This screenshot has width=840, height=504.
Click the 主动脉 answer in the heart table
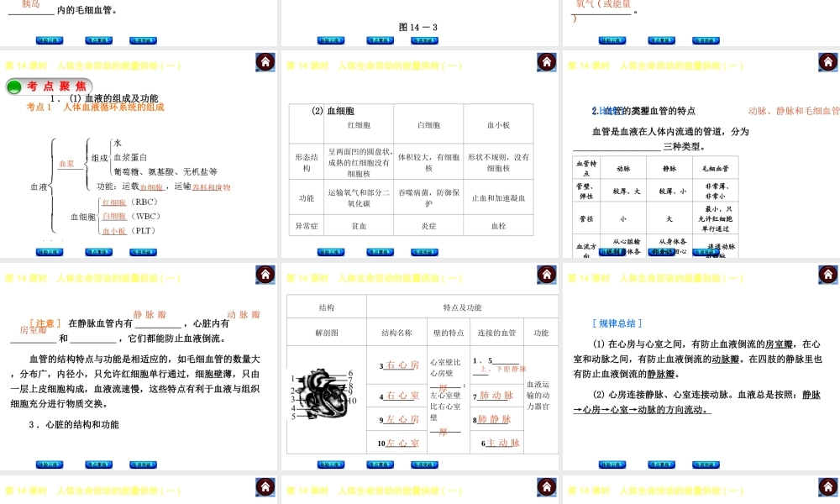click(503, 443)
